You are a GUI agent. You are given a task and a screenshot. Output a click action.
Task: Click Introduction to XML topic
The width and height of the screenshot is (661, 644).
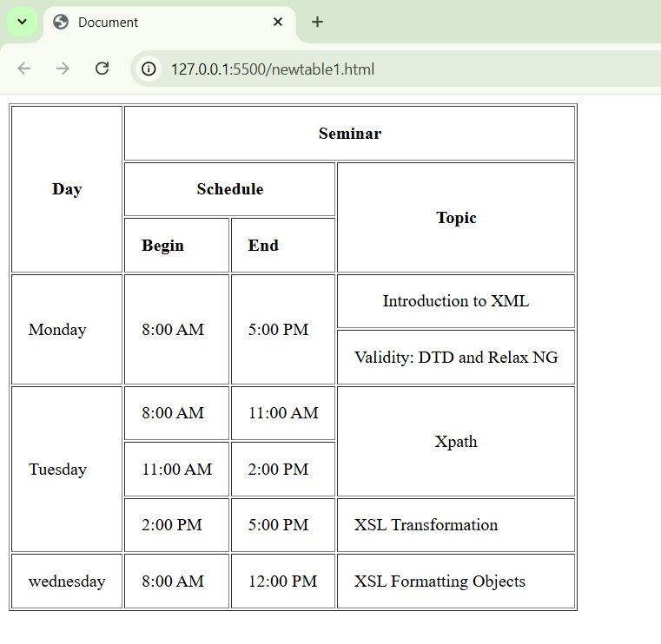(x=456, y=301)
